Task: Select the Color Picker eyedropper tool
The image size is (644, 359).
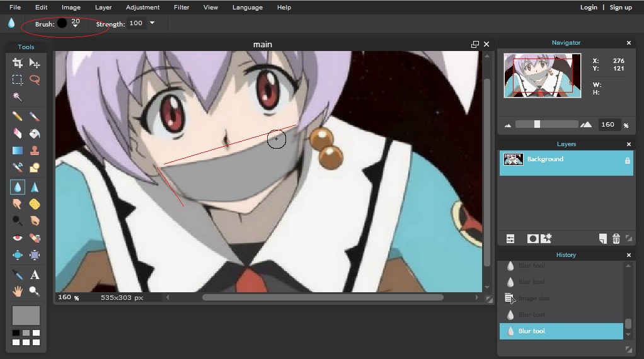Action: pyautogui.click(x=17, y=275)
